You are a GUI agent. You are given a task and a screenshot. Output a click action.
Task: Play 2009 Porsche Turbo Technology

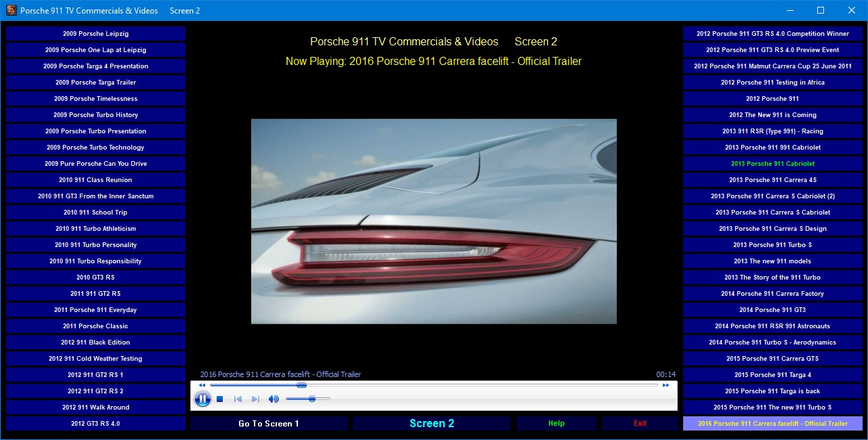coord(95,148)
